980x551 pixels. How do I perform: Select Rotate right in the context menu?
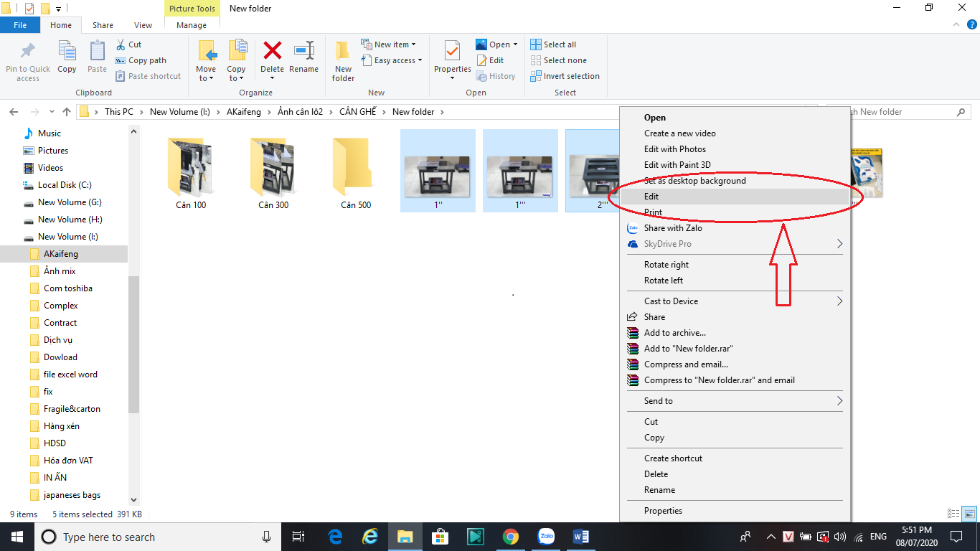coord(666,265)
